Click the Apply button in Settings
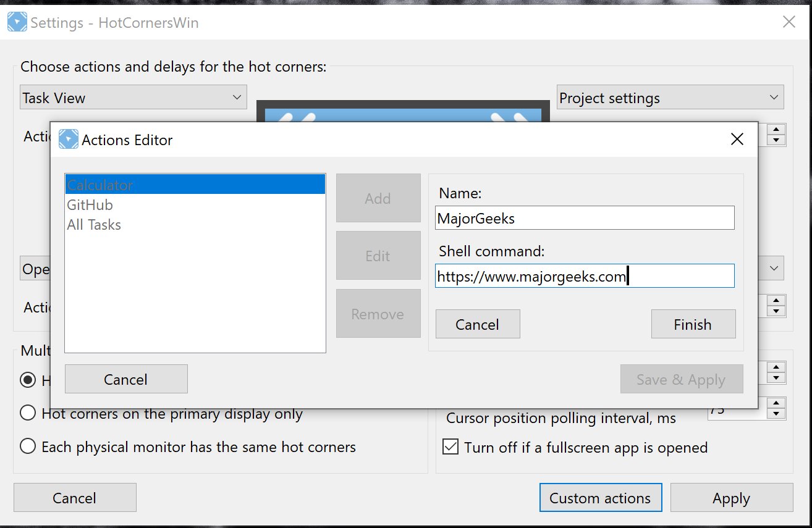Viewport: 812px width, 528px height. tap(731, 498)
